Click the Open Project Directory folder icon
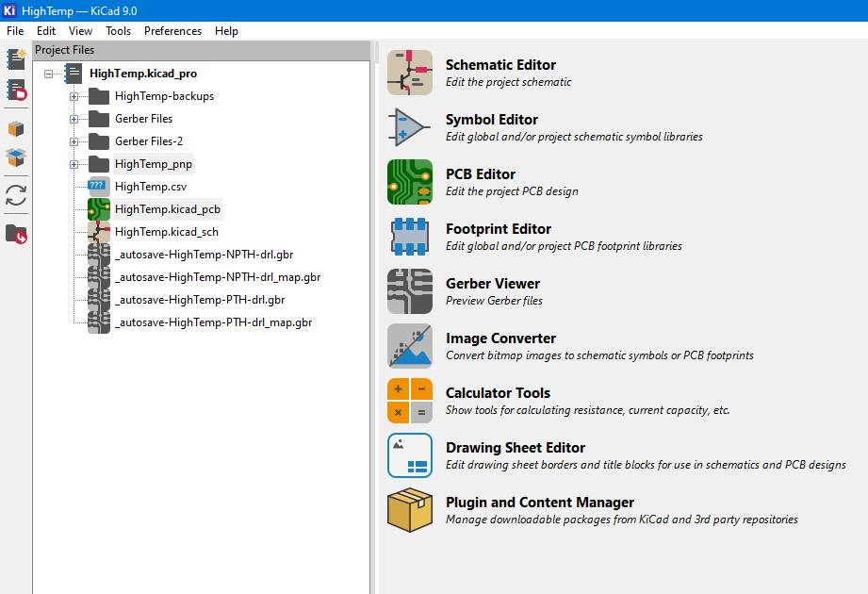Image resolution: width=868 pixels, height=594 pixels. 16,234
